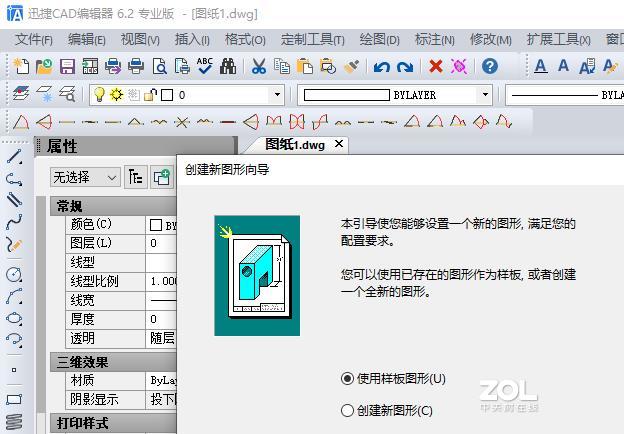
Task: Redo action arrow
Action: (405, 66)
